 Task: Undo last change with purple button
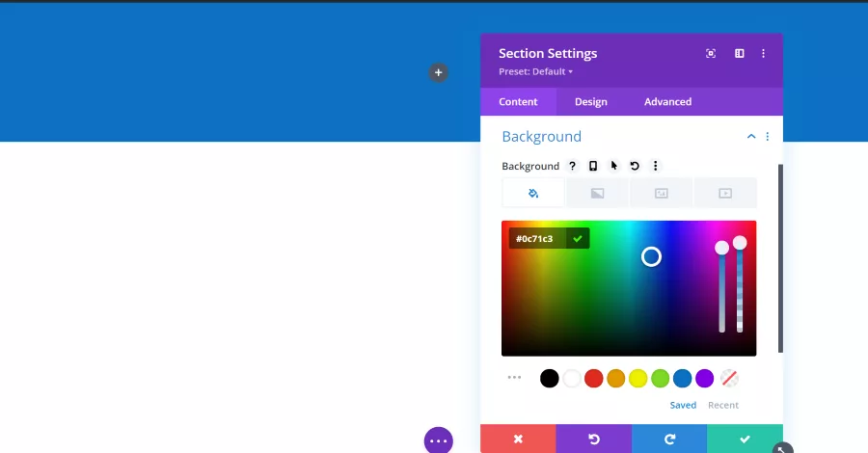[593, 439]
